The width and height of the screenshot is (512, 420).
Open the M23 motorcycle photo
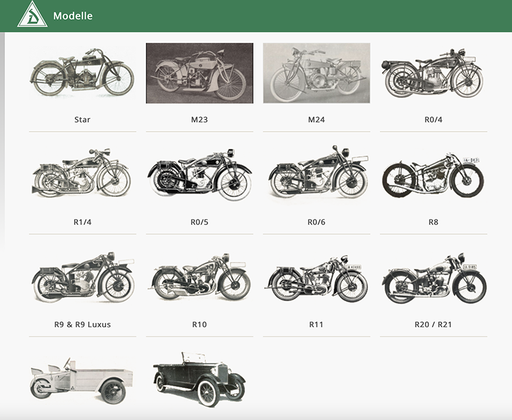coord(200,73)
